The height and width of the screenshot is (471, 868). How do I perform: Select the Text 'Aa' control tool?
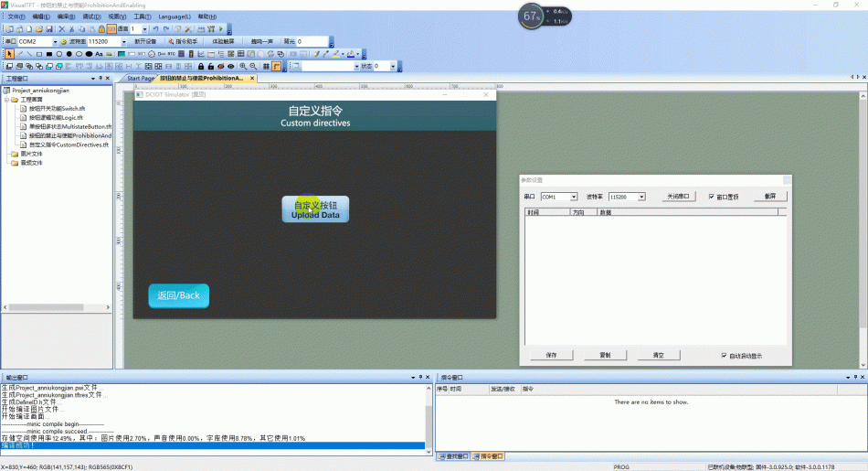(99, 54)
